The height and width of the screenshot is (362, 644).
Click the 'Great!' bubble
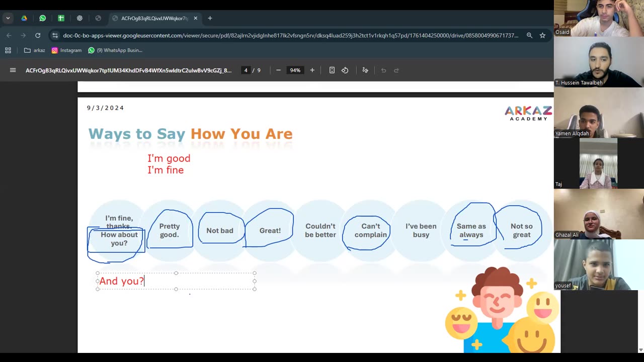(x=270, y=230)
